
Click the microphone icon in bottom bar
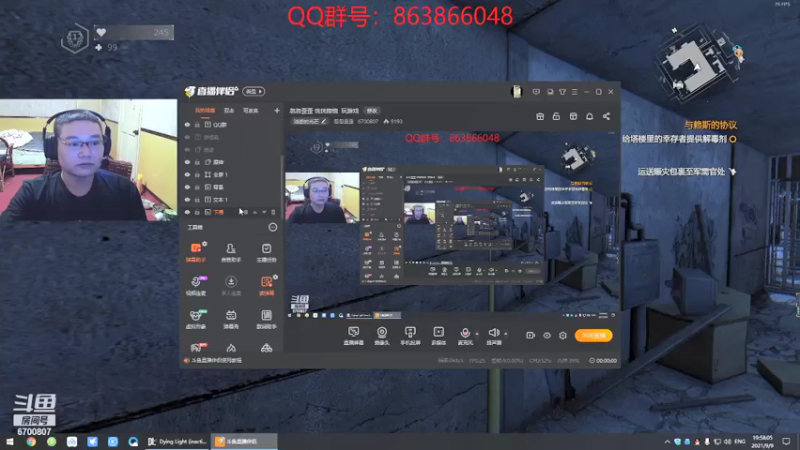click(465, 333)
